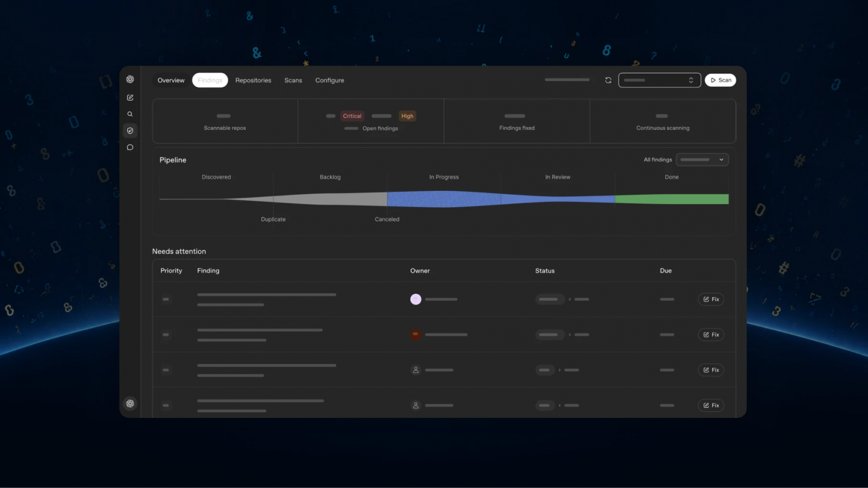Click the In Review stage label

(558, 177)
